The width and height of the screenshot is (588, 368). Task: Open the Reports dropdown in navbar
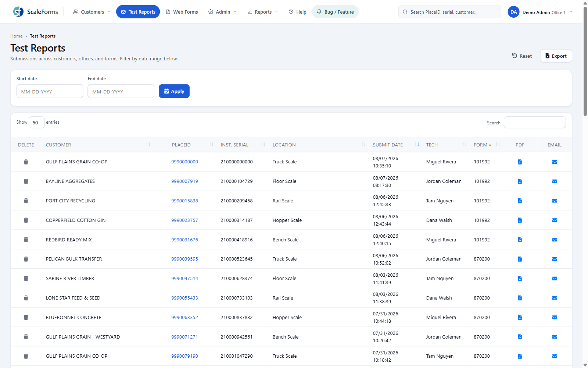(263, 12)
